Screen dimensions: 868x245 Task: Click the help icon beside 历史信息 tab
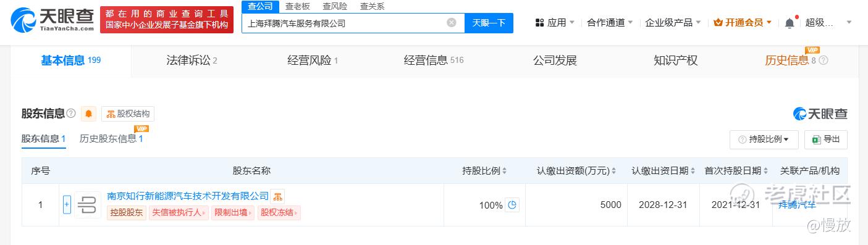823,60
